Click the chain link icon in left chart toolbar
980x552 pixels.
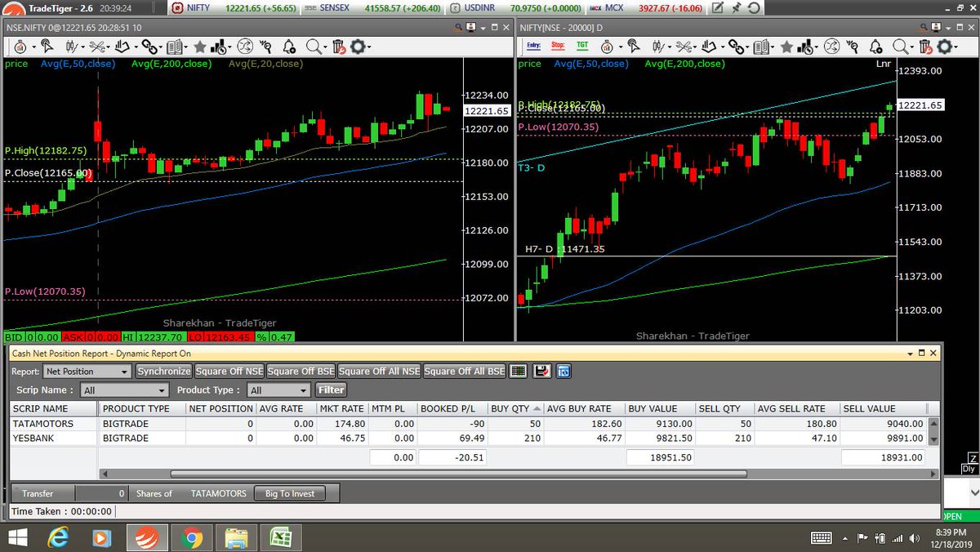pos(149,47)
